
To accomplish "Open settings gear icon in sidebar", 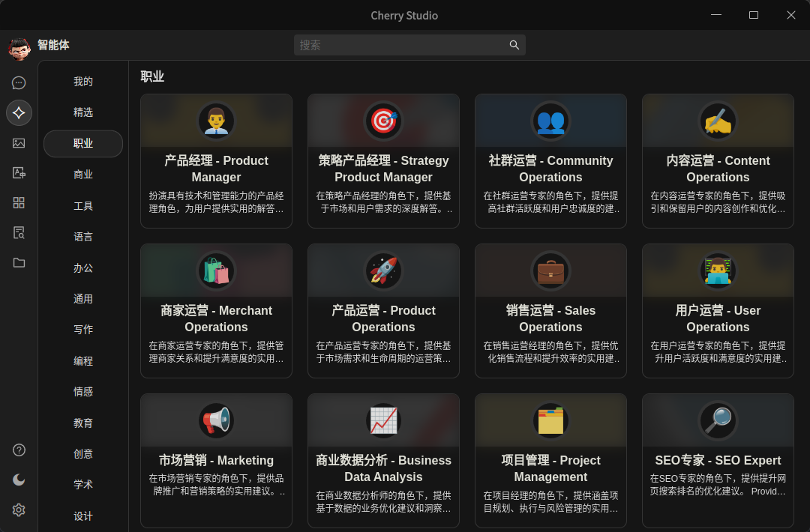I will (x=19, y=510).
